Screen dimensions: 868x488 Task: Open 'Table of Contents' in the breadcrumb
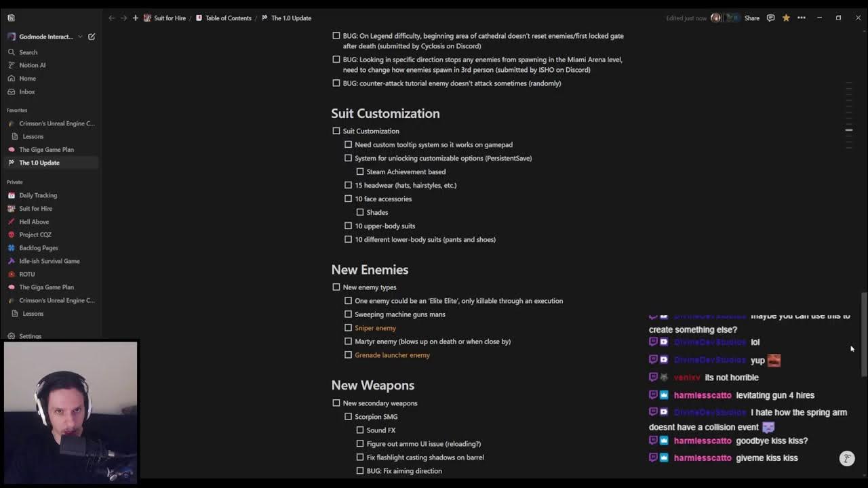click(228, 18)
